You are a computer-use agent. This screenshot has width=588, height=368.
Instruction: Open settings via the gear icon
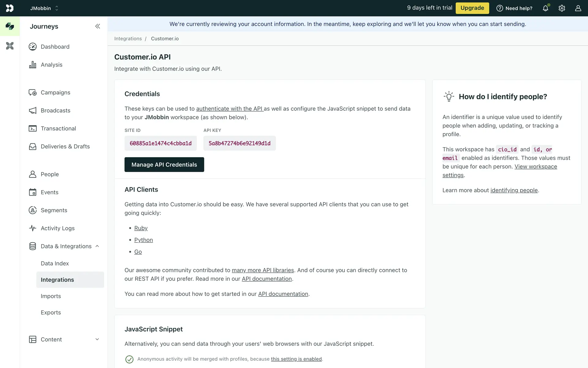point(562,8)
